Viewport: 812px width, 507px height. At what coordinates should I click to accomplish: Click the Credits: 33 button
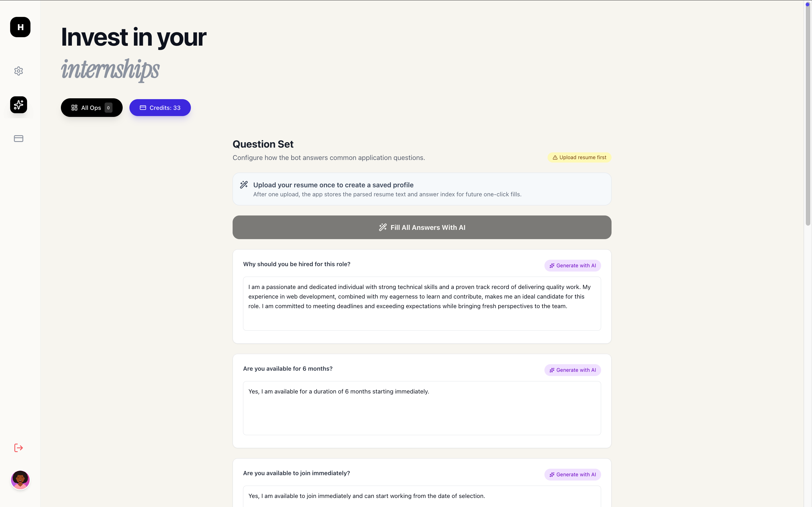[x=160, y=108]
